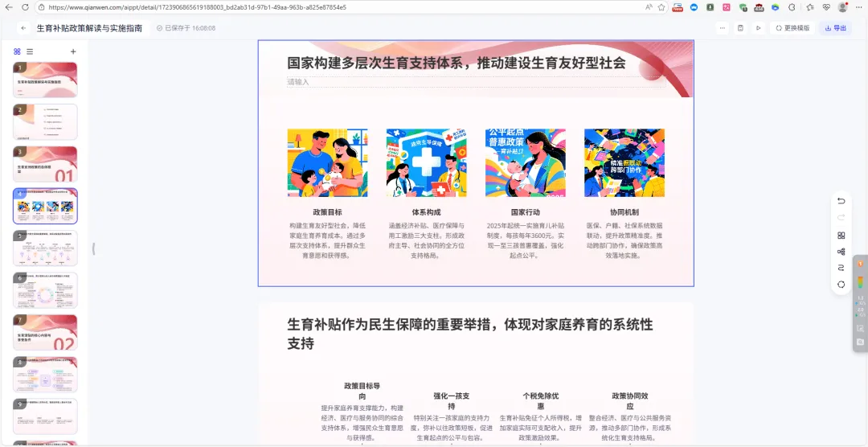Click the save icon in editor header
This screenshot has height=447, width=868.
pyautogui.click(x=740, y=28)
